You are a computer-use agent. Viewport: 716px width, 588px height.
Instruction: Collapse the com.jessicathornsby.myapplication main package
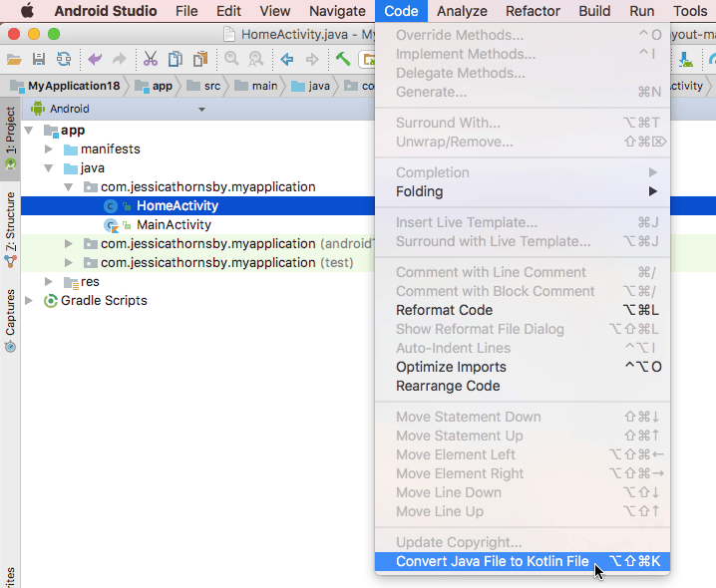tap(69, 187)
